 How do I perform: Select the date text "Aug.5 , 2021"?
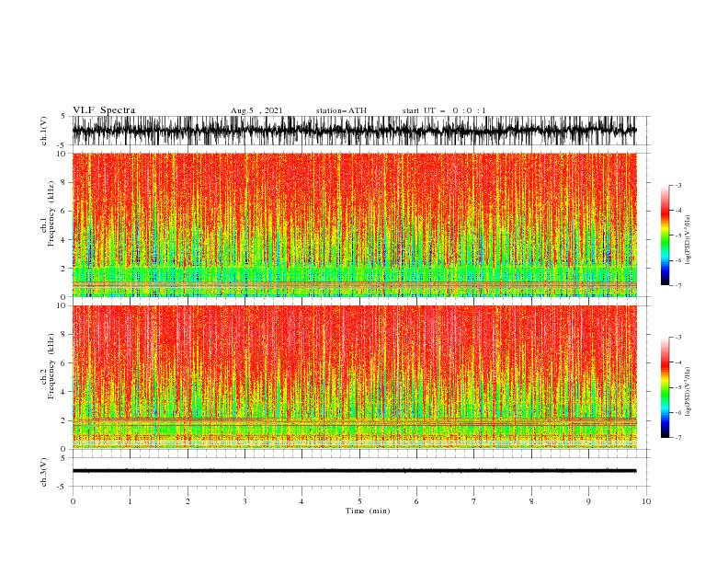click(256, 110)
